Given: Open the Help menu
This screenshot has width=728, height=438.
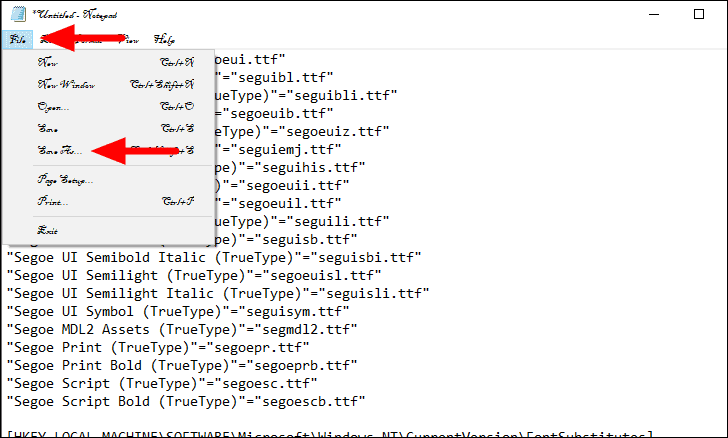Looking at the screenshot, I should pyautogui.click(x=164, y=39).
